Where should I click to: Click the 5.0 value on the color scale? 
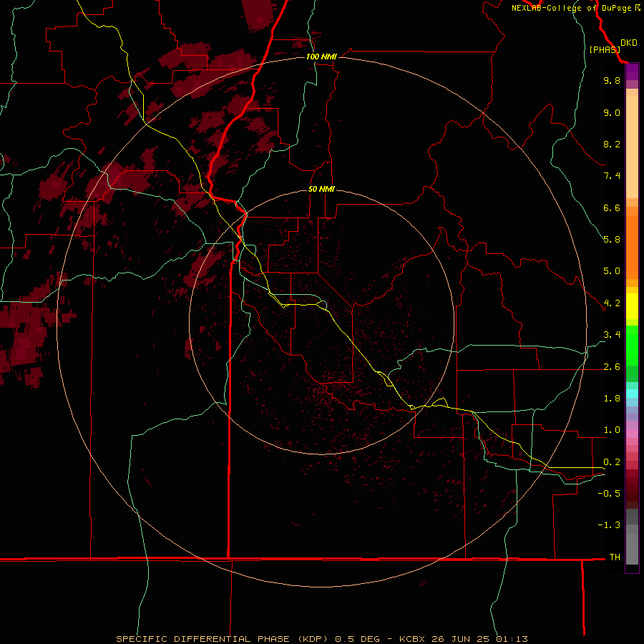[612, 271]
